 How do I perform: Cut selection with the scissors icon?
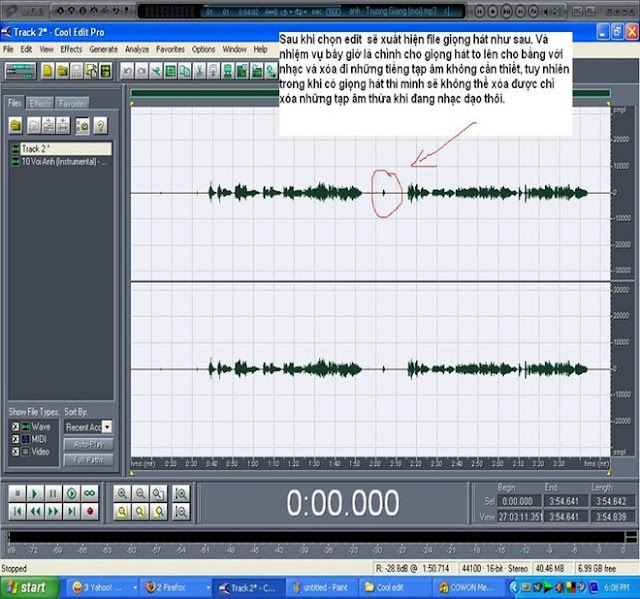199,71
